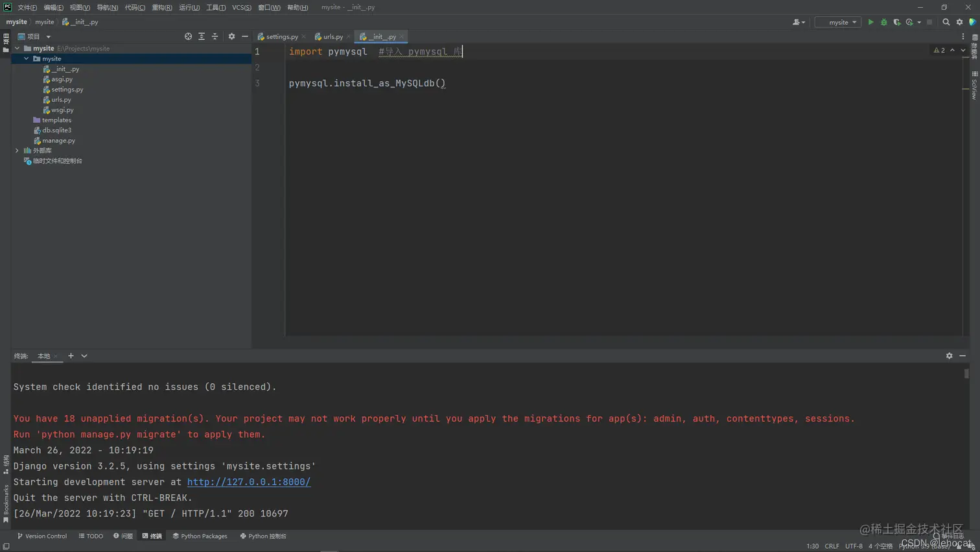Expand the 外部库 node
Screen dimensions: 980x552
pos(17,150)
